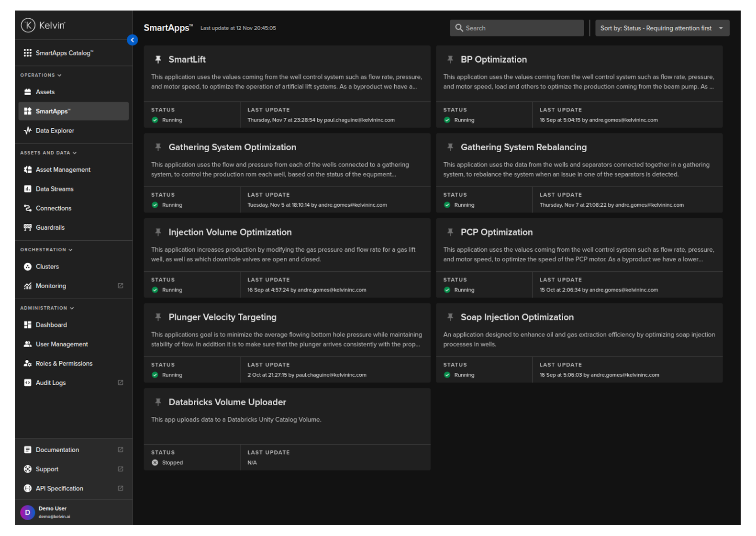Image resolution: width=756 pixels, height=536 pixels.
Task: Open the Sort by Status dropdown
Action: [x=662, y=28]
